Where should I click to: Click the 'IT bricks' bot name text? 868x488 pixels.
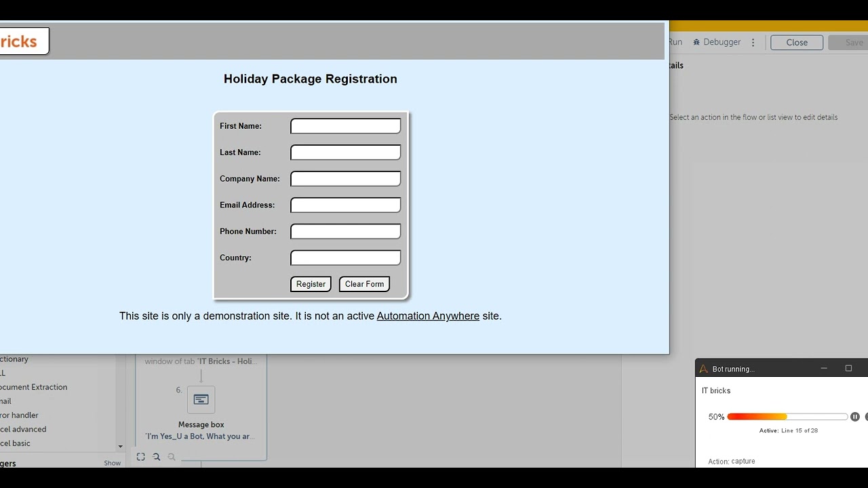click(716, 390)
